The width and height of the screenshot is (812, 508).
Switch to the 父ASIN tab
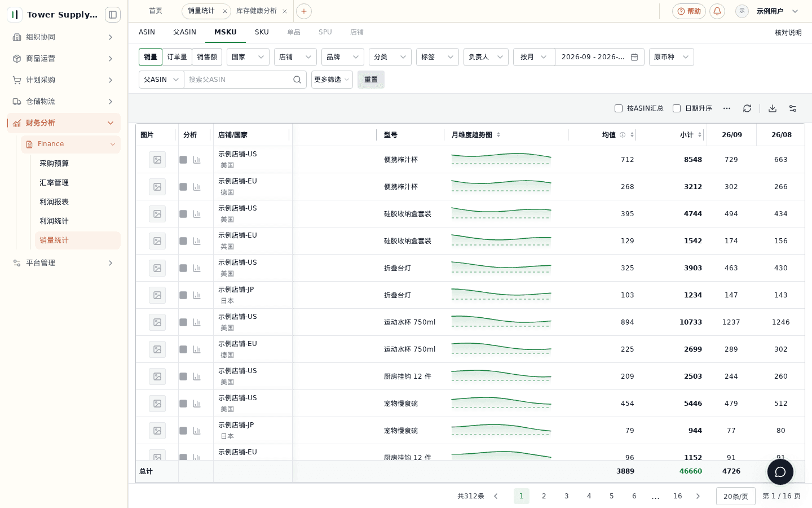click(184, 32)
